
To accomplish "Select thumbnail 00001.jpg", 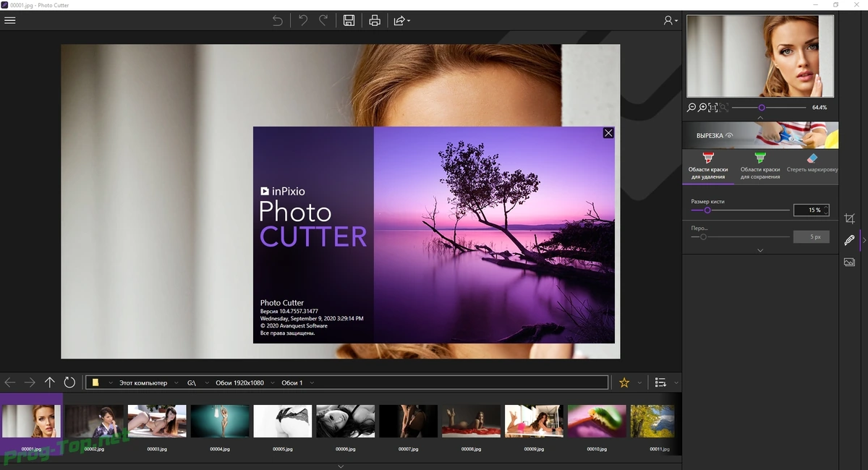I will 31,424.
